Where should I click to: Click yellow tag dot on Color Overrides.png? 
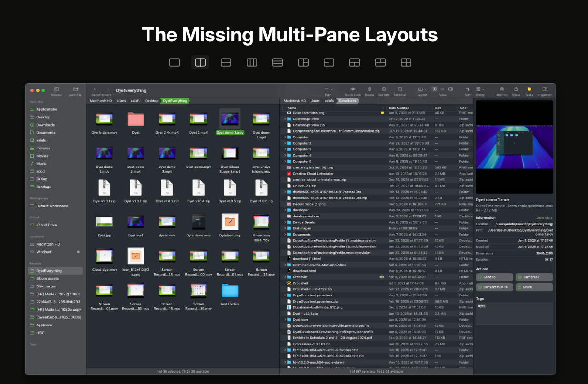[x=382, y=113]
